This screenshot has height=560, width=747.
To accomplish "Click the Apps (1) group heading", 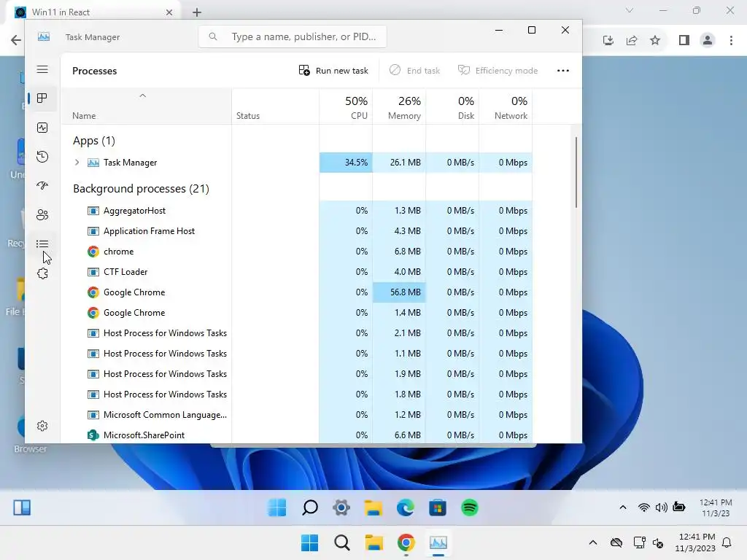I will click(x=94, y=141).
